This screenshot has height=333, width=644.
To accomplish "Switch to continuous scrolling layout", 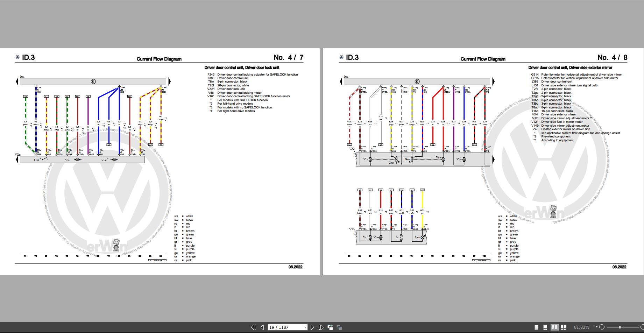I will tap(545, 327).
